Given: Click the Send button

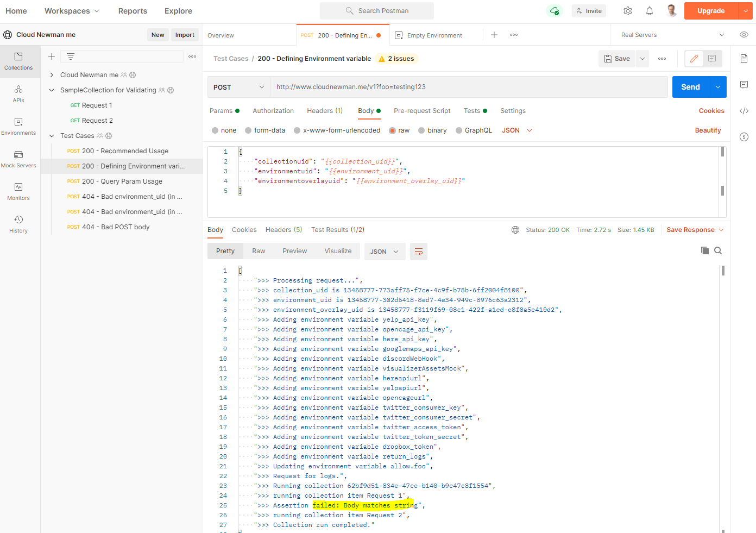Looking at the screenshot, I should click(x=691, y=87).
